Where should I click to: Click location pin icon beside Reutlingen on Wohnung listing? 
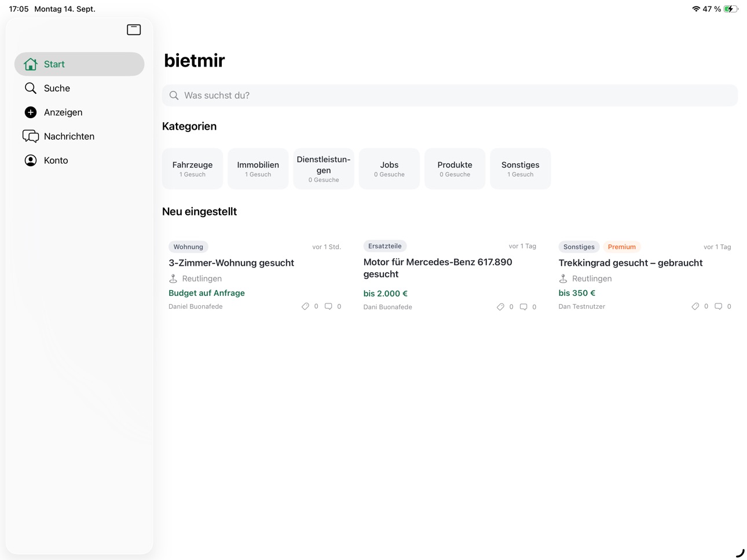(173, 279)
